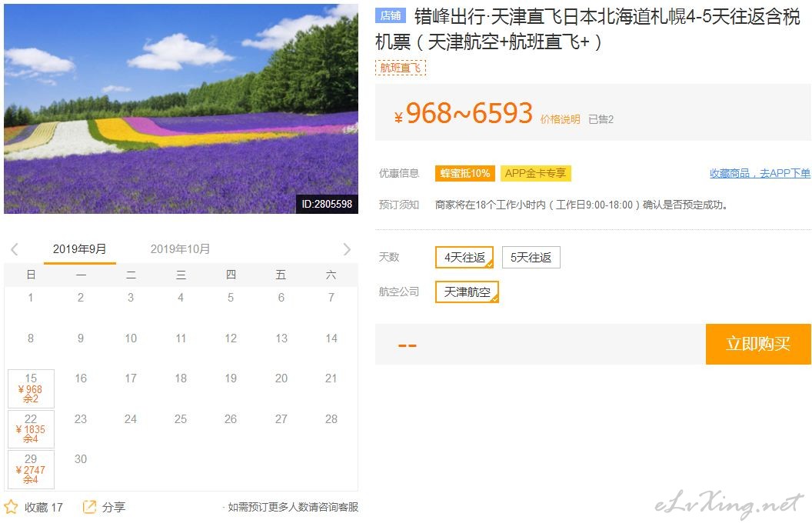Pick September 15 priced ¥968
812x530 pixels.
(31, 388)
